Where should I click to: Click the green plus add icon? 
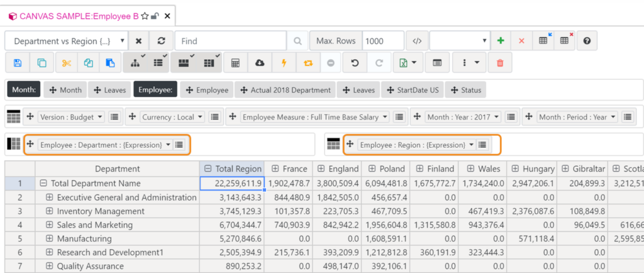point(501,41)
